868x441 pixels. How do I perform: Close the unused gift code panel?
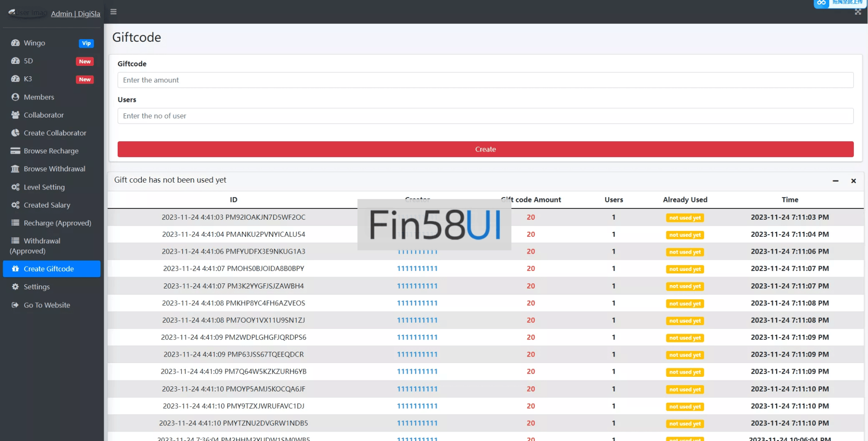click(x=853, y=181)
